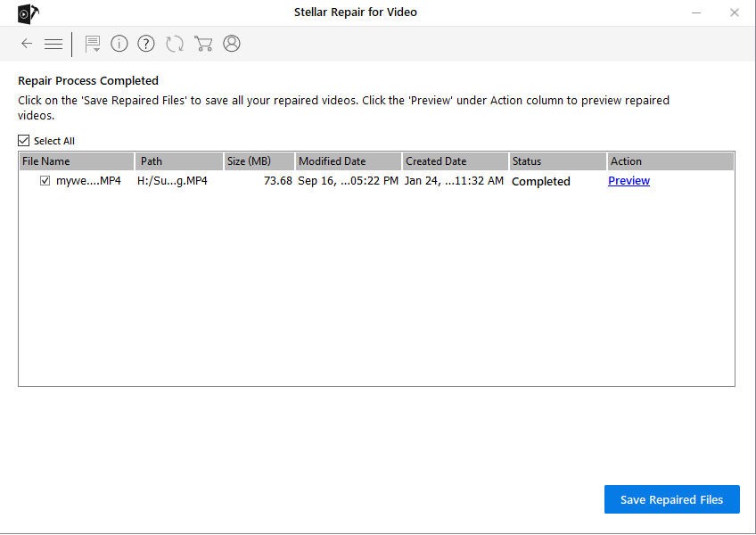Select the H:/Su...g.MP4 path cell
This screenshot has width=756, height=535.
pos(172,181)
